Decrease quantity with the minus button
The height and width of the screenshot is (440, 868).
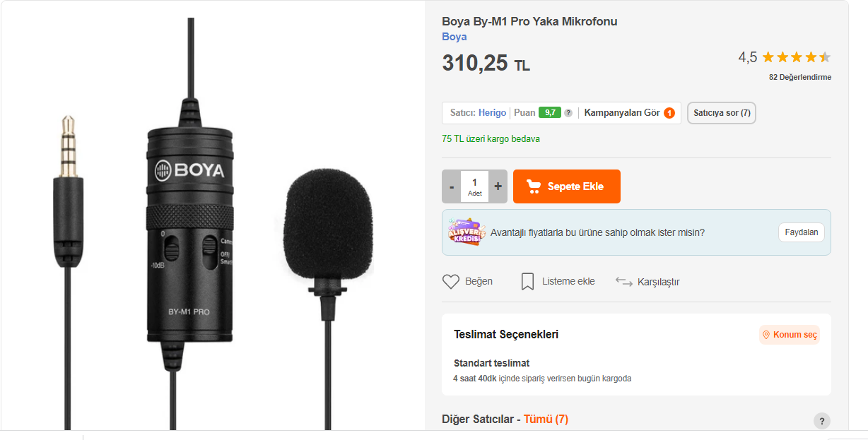coord(452,186)
